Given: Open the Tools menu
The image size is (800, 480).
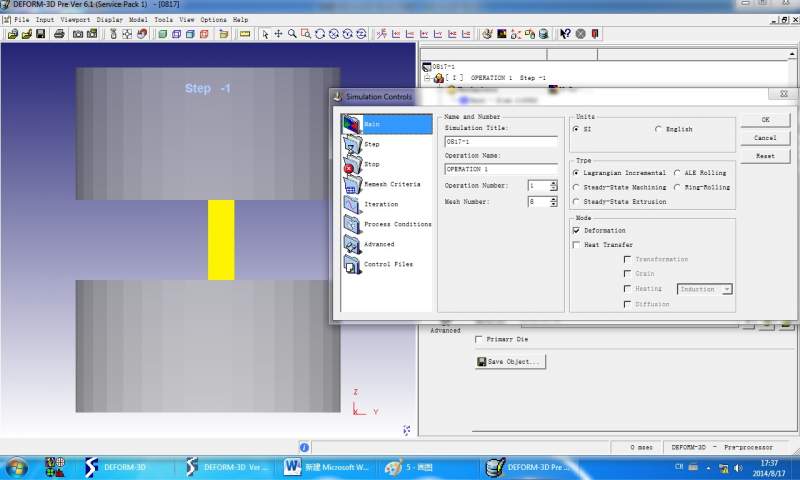Looking at the screenshot, I should click(x=163, y=20).
